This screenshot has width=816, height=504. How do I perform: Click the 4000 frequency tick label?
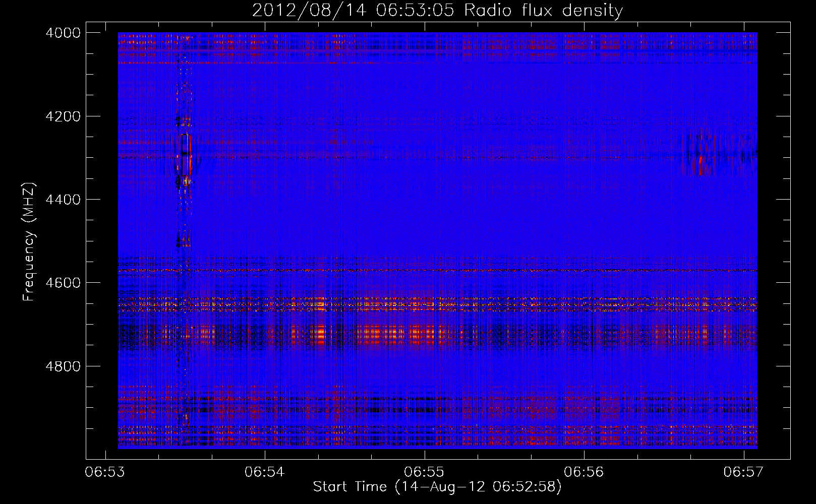tap(63, 33)
